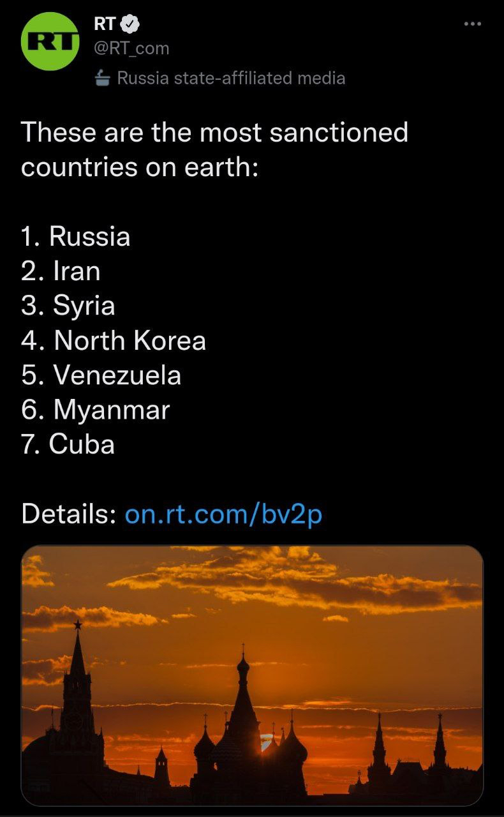Click the St. Basil's central spire silhouette

[243, 702]
